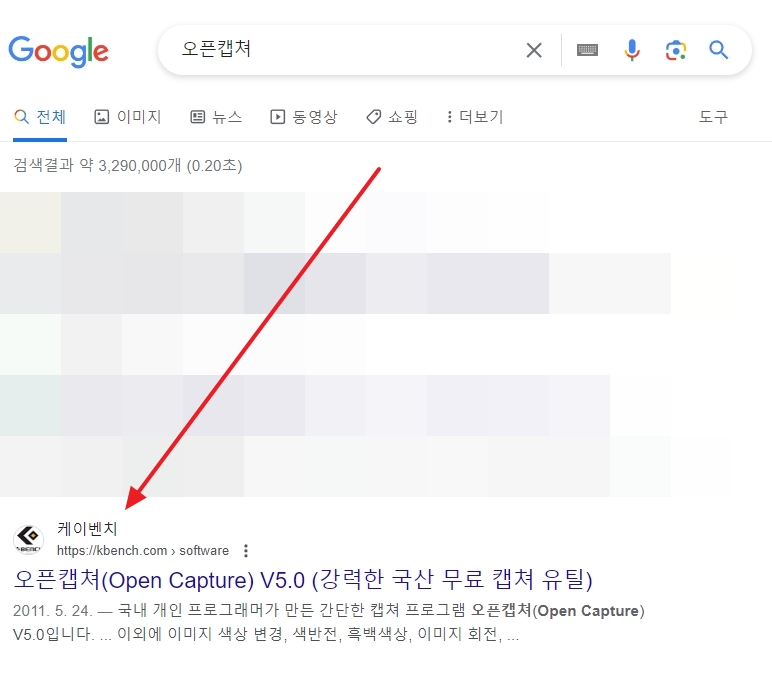Switch to the 뉴스 tab
The image size is (772, 679).
(x=216, y=117)
